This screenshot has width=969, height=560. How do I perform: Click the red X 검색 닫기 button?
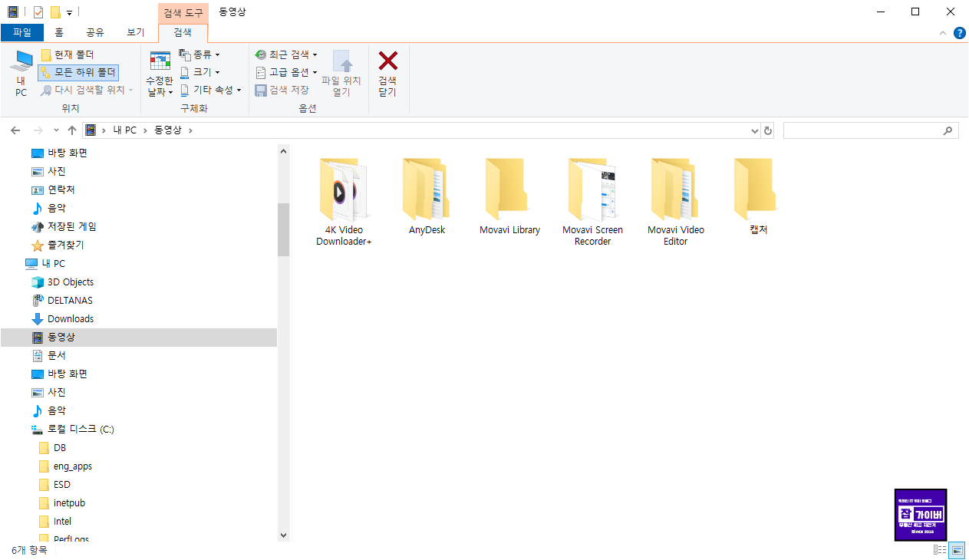pyautogui.click(x=387, y=74)
